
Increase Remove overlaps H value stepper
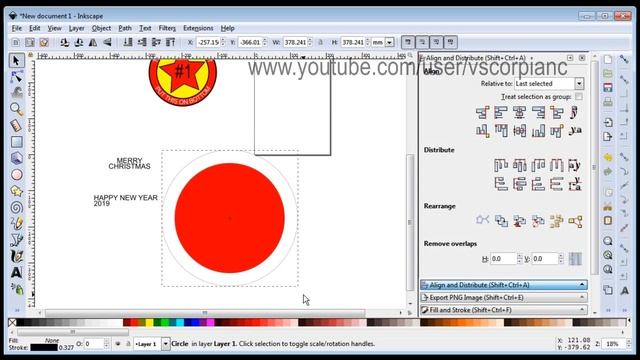click(x=520, y=256)
